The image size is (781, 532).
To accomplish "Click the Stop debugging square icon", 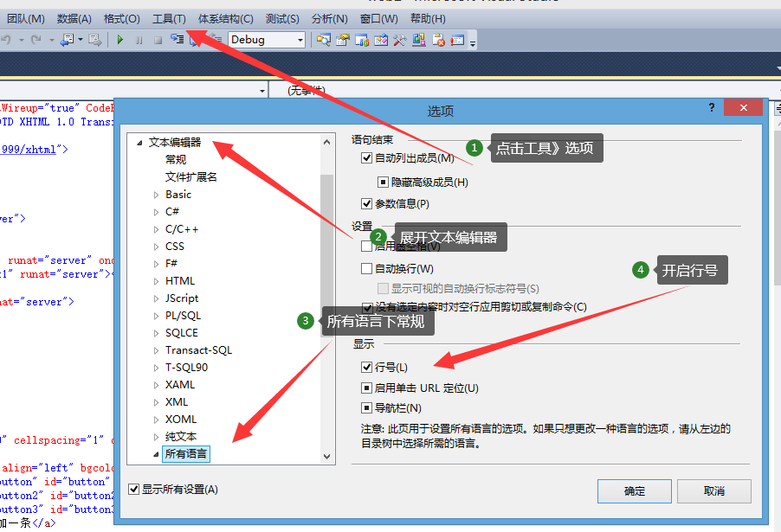I will (x=158, y=41).
